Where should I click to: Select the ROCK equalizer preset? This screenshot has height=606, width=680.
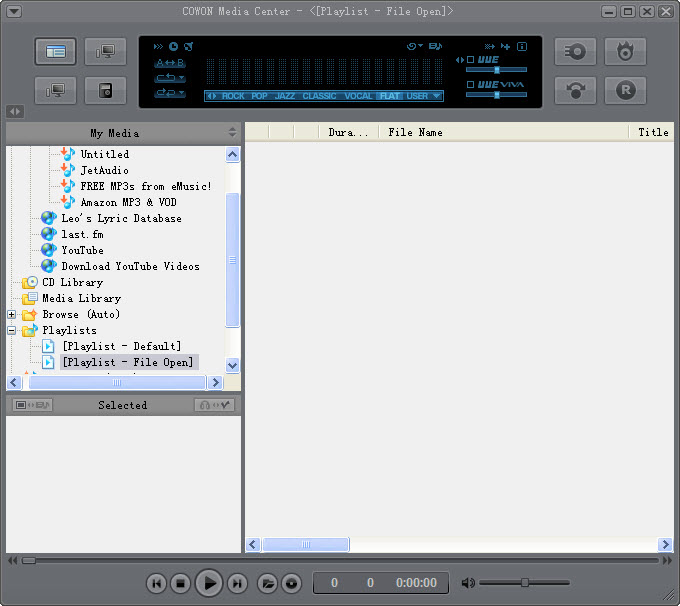click(x=233, y=97)
